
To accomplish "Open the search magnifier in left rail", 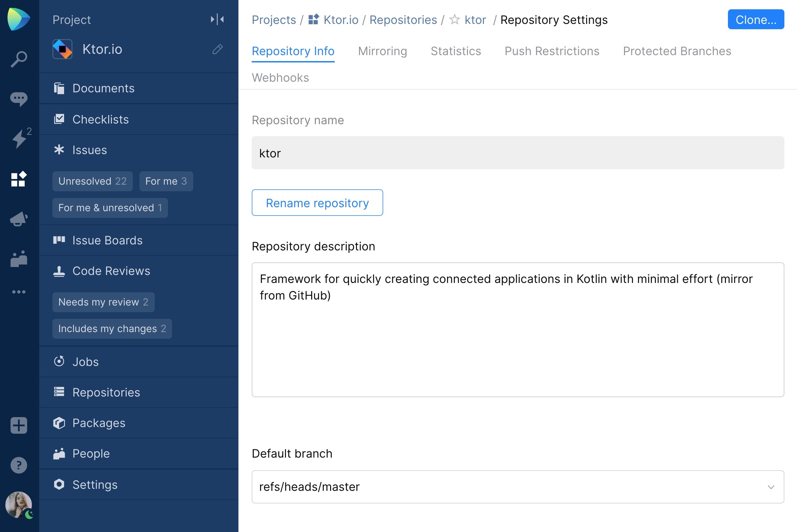I will pyautogui.click(x=19, y=58).
